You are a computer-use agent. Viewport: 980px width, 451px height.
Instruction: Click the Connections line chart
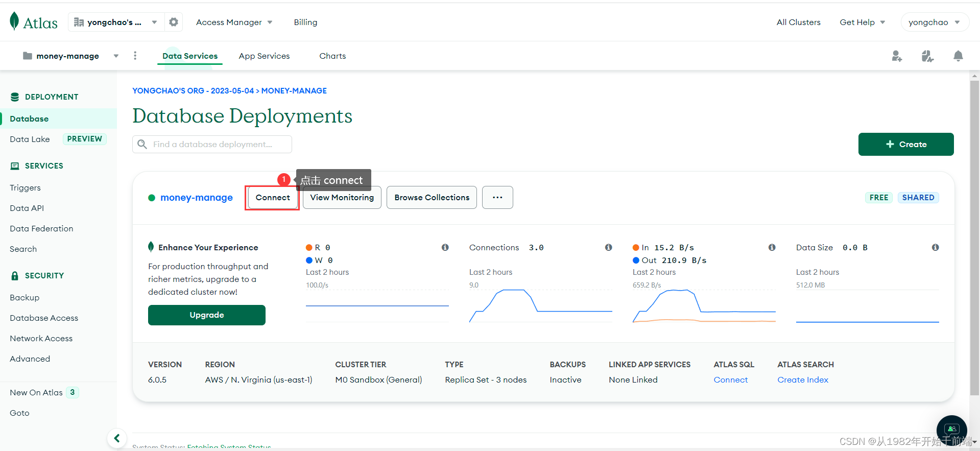point(541,305)
